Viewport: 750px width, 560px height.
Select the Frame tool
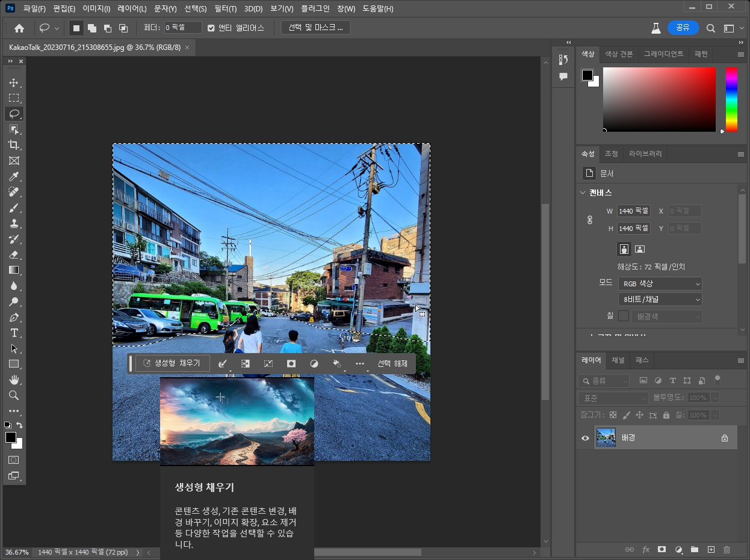14,161
